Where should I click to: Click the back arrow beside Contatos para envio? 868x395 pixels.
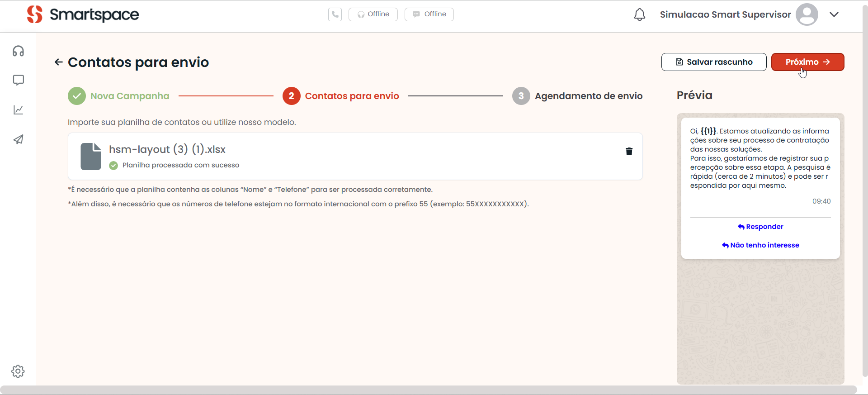[x=58, y=62]
